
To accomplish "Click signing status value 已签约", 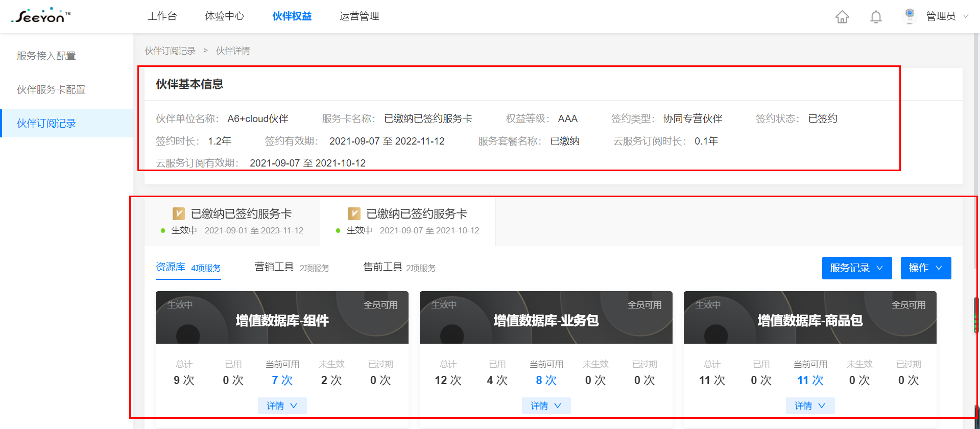I will pyautogui.click(x=823, y=118).
